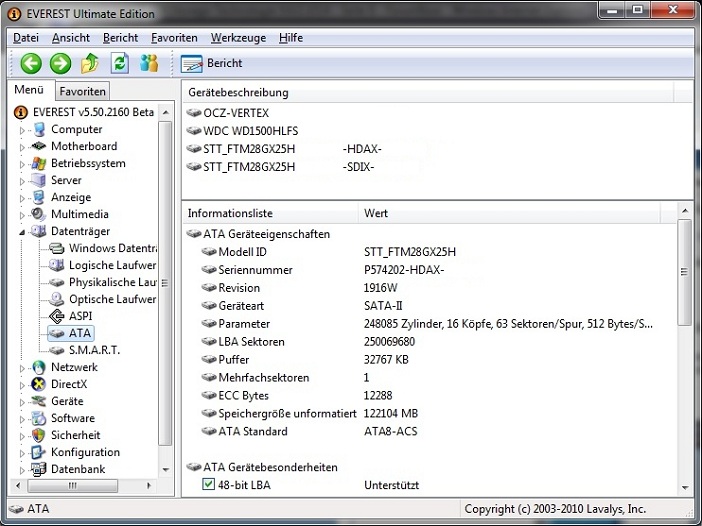Expand the DirectX tree node
Image resolution: width=702 pixels, height=526 pixels.
22,385
